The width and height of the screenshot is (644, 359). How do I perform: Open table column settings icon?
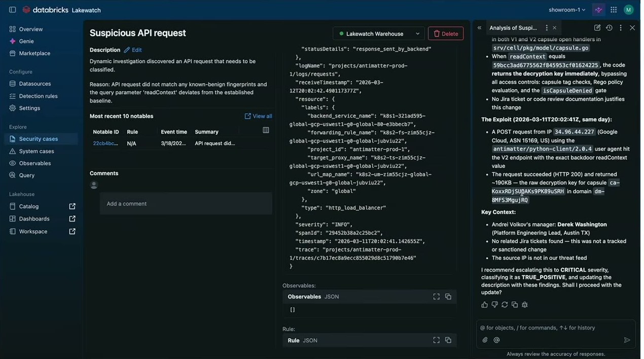click(x=266, y=130)
